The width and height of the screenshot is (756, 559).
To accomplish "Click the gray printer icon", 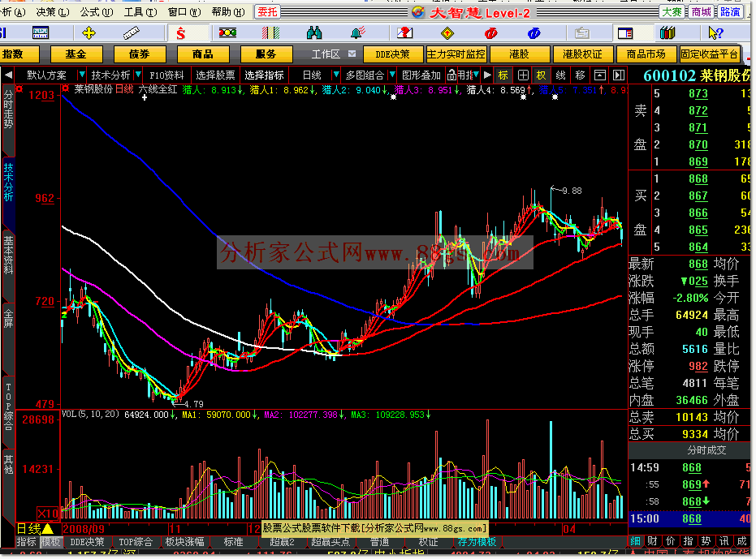I will pos(582,33).
